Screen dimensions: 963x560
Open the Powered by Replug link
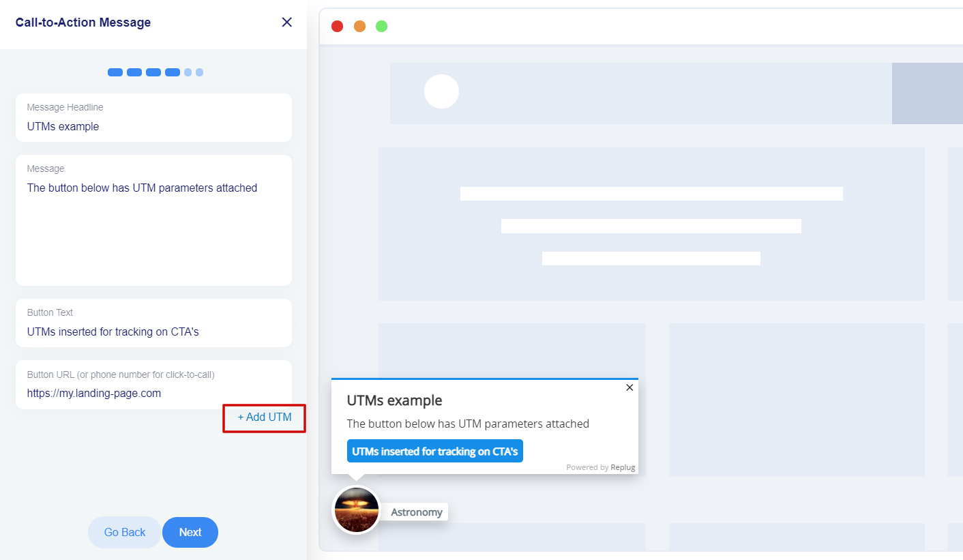click(600, 467)
